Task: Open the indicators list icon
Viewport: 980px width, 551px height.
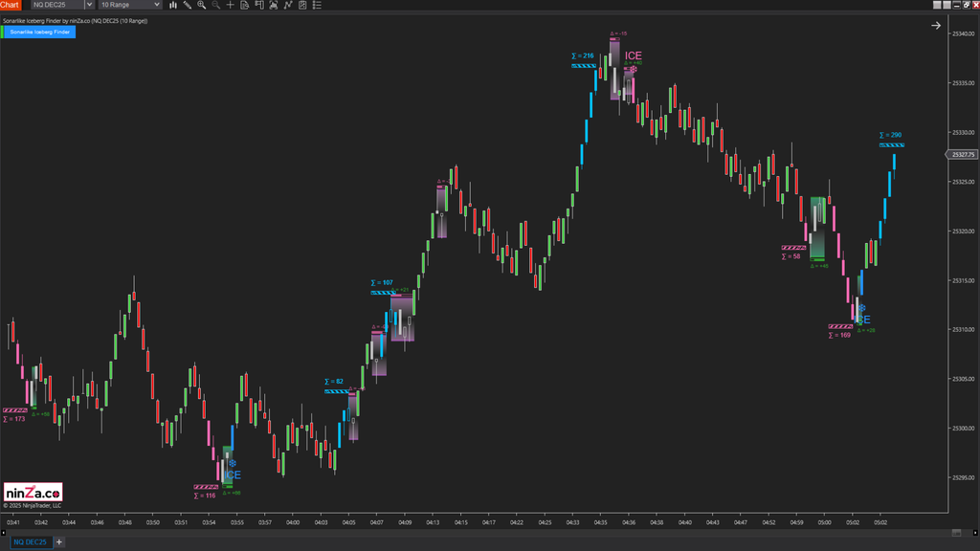Action: 318,5
